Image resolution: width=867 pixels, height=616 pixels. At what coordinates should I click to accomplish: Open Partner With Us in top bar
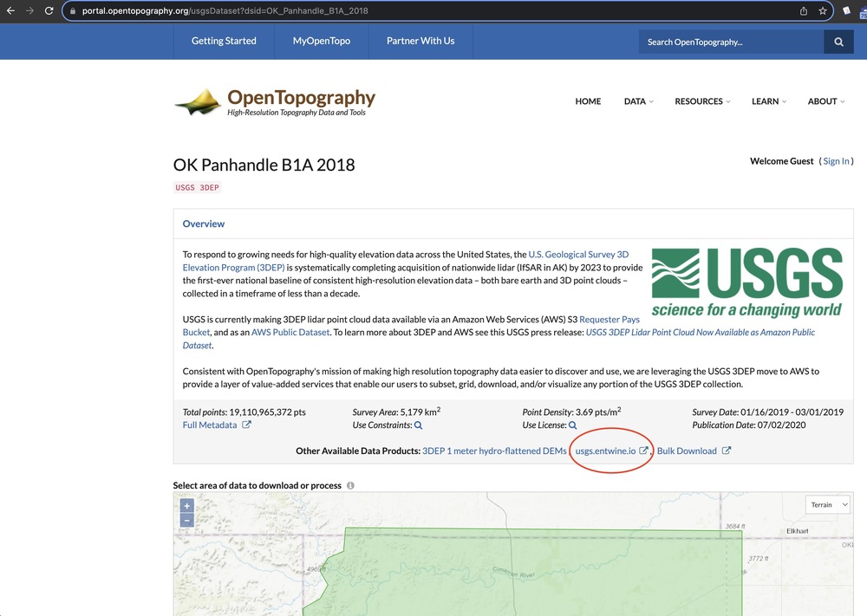click(x=420, y=41)
